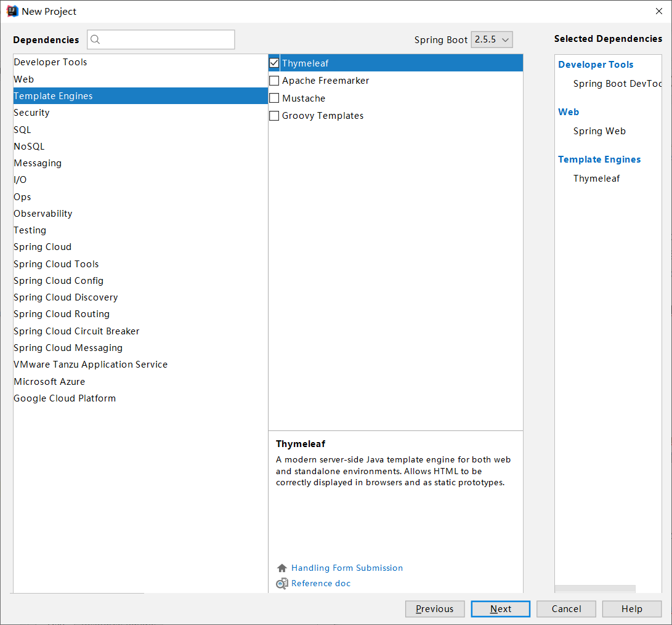Select Spring Web in Selected Dependencies
Image resolution: width=672 pixels, height=625 pixels.
click(x=599, y=131)
